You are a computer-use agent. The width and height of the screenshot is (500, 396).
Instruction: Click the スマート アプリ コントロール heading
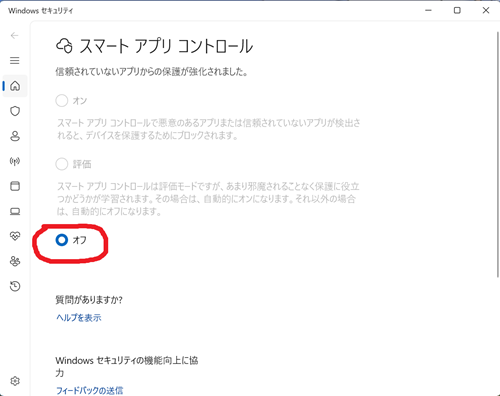point(166,46)
